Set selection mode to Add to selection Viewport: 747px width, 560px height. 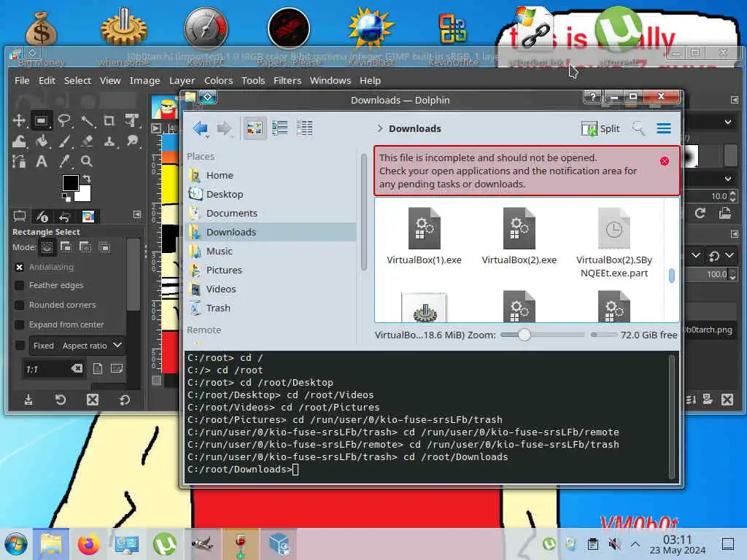[x=66, y=247]
